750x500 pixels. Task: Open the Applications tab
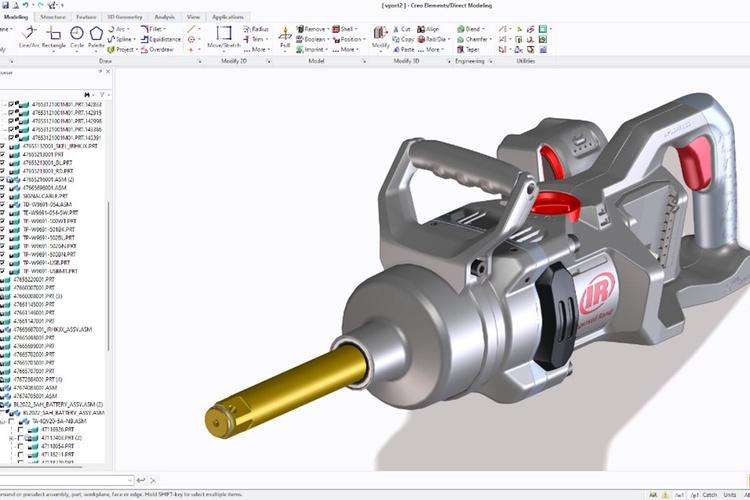[x=228, y=17]
